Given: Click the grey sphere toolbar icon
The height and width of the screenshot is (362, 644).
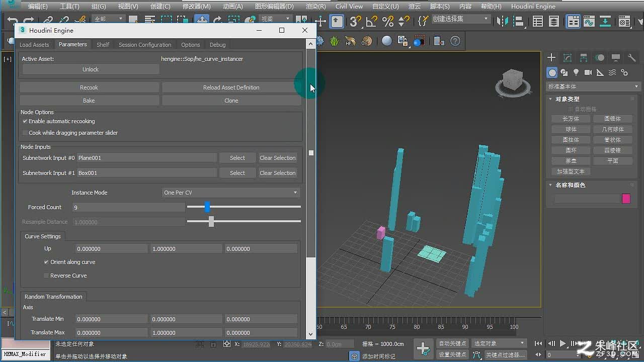Looking at the screenshot, I should click(387, 41).
